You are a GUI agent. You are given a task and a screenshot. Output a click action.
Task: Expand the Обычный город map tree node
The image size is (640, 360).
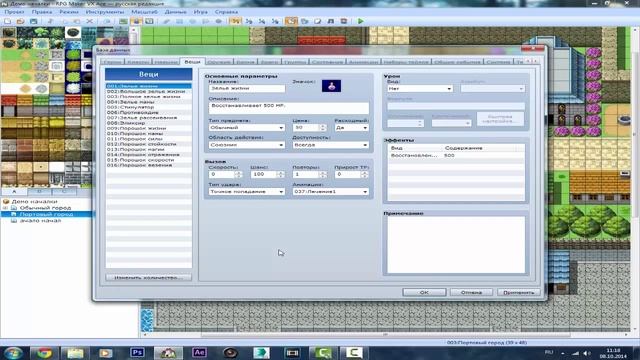point(6,208)
